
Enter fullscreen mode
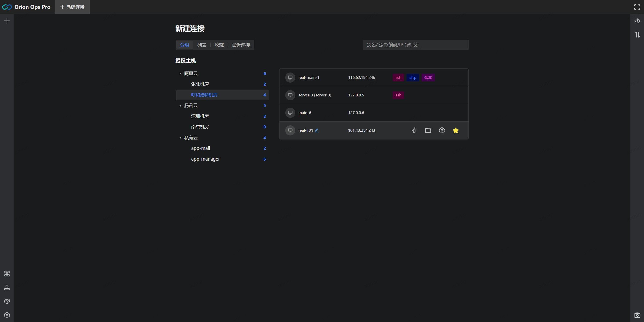coord(637,7)
